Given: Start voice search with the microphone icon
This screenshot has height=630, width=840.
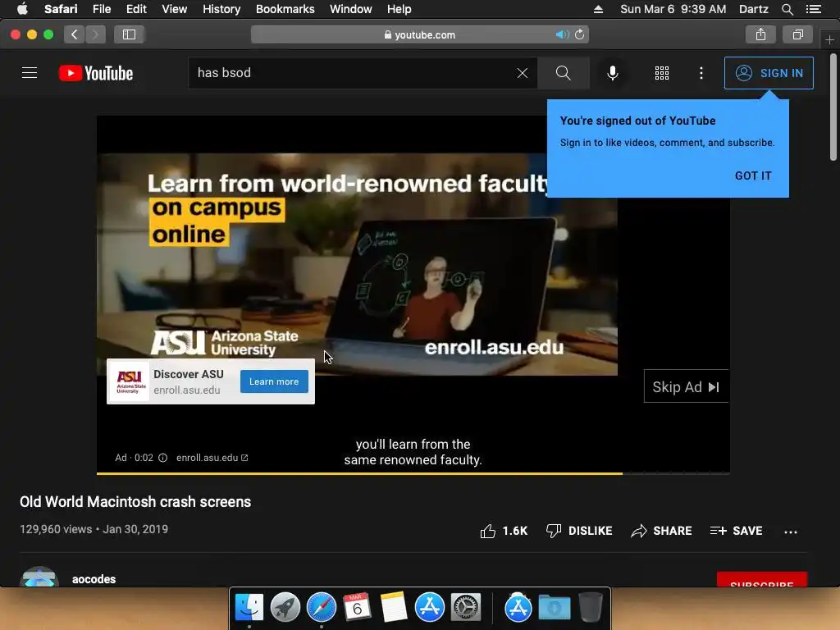Looking at the screenshot, I should click(612, 73).
